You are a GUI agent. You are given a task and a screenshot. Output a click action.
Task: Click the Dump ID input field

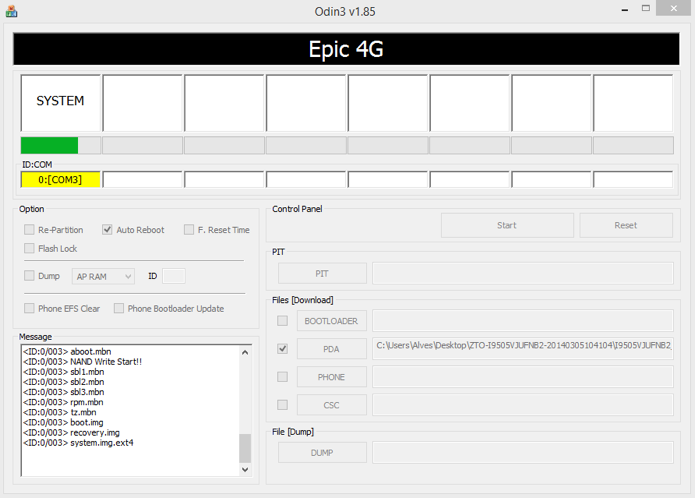[174, 276]
